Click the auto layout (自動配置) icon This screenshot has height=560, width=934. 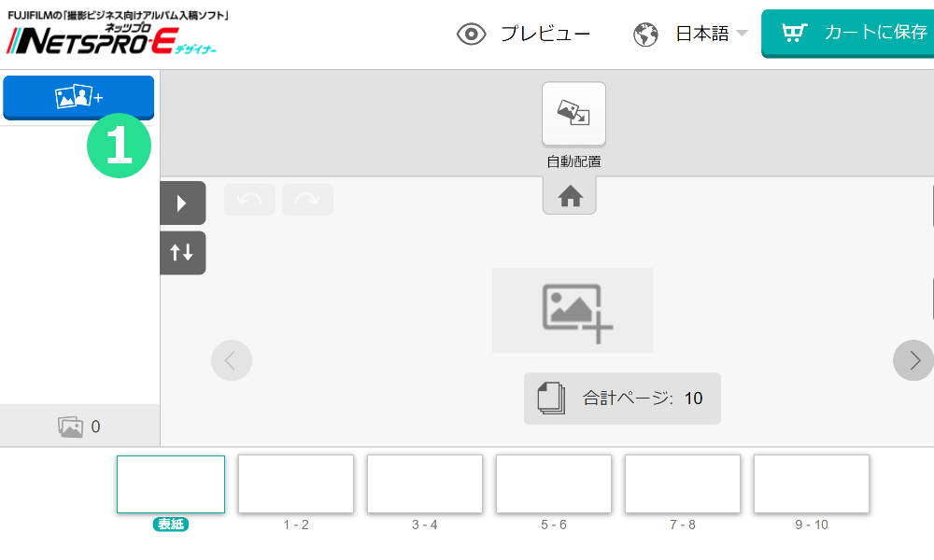[x=573, y=114]
